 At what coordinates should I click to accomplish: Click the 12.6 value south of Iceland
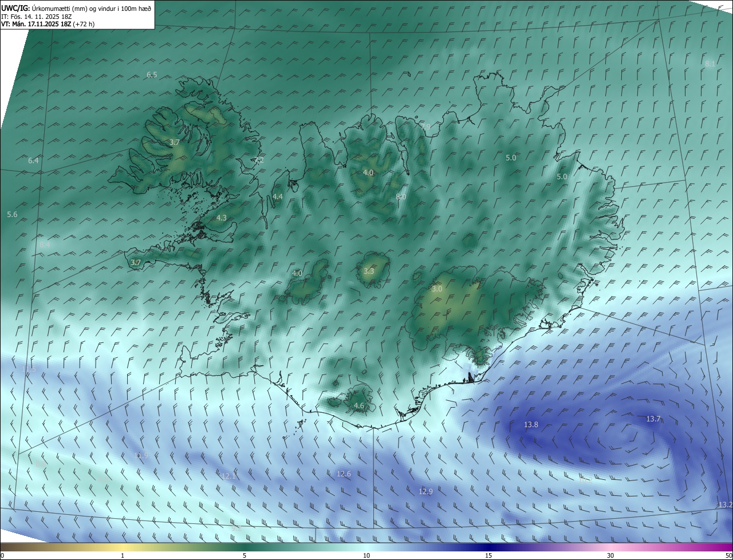tap(344, 474)
